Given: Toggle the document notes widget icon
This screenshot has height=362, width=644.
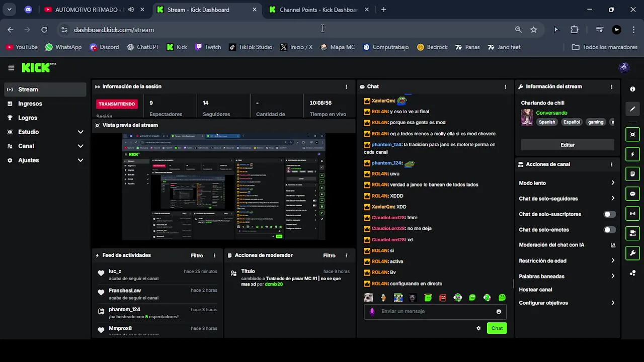Looking at the screenshot, I should click(632, 174).
